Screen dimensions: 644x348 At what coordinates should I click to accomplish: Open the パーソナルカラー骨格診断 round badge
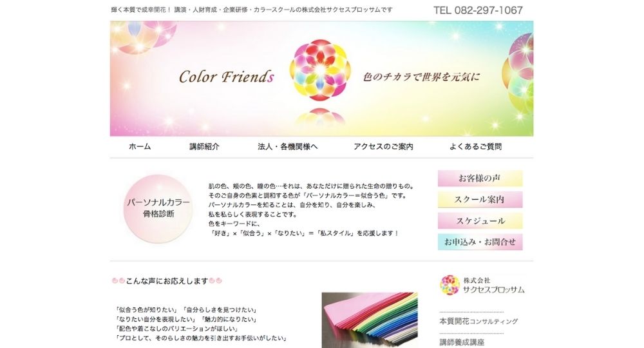point(158,209)
